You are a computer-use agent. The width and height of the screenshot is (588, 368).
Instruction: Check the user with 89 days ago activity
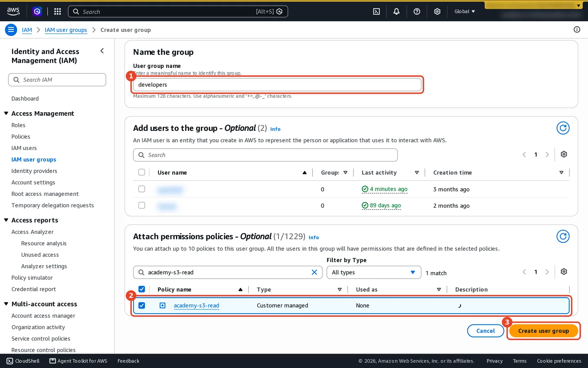[x=142, y=205]
